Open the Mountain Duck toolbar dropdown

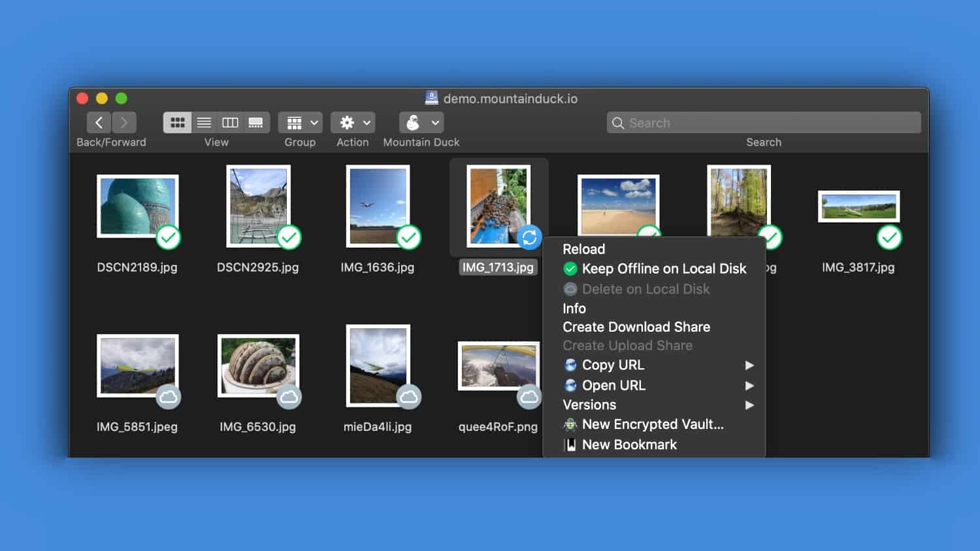coord(421,123)
